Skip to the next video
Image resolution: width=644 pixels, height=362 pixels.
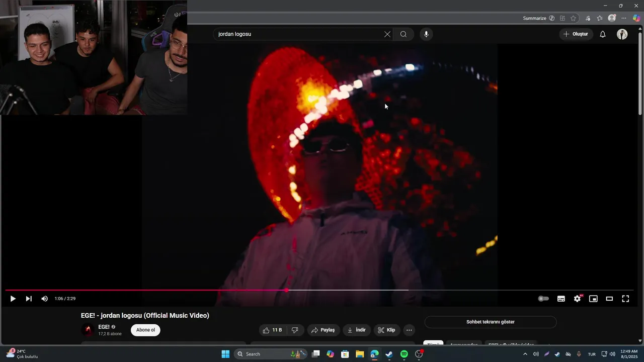29,299
